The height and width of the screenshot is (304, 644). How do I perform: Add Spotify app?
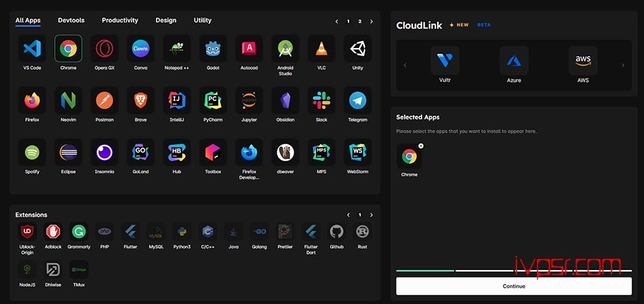(x=32, y=152)
